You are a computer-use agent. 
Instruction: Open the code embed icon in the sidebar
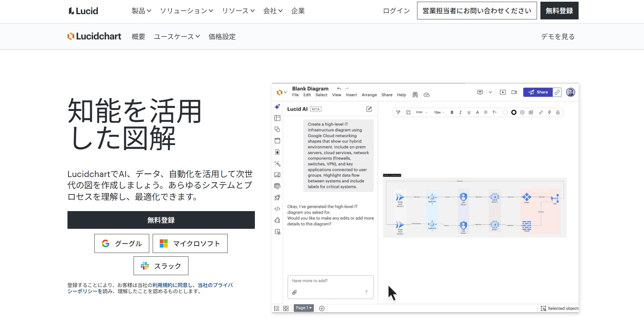click(277, 209)
